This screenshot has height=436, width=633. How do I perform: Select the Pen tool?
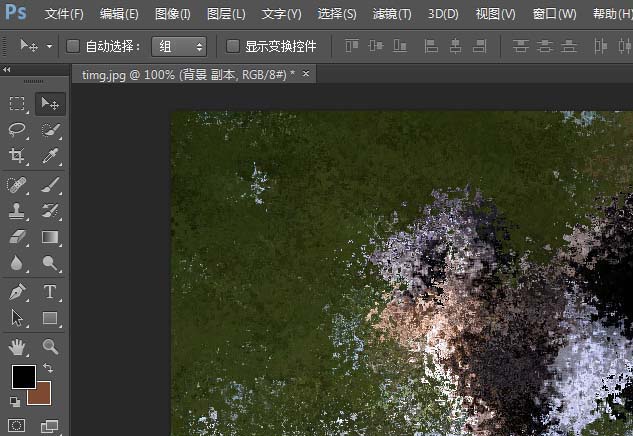click(17, 292)
